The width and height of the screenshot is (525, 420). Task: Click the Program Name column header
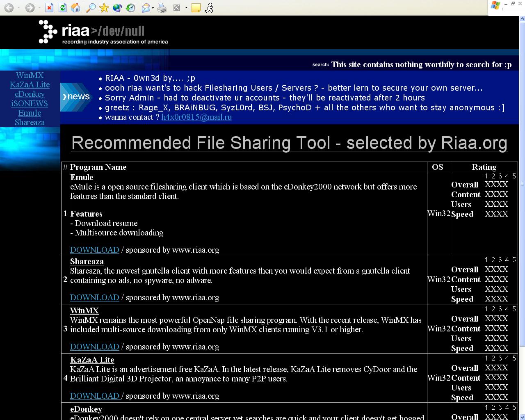point(98,167)
